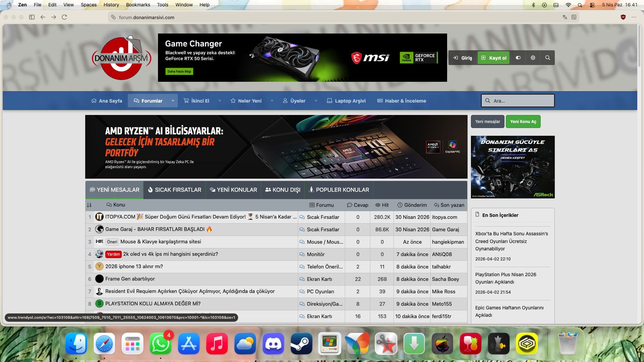
Task: Select the YENİ MESAJLAR tab
Action: point(114,190)
